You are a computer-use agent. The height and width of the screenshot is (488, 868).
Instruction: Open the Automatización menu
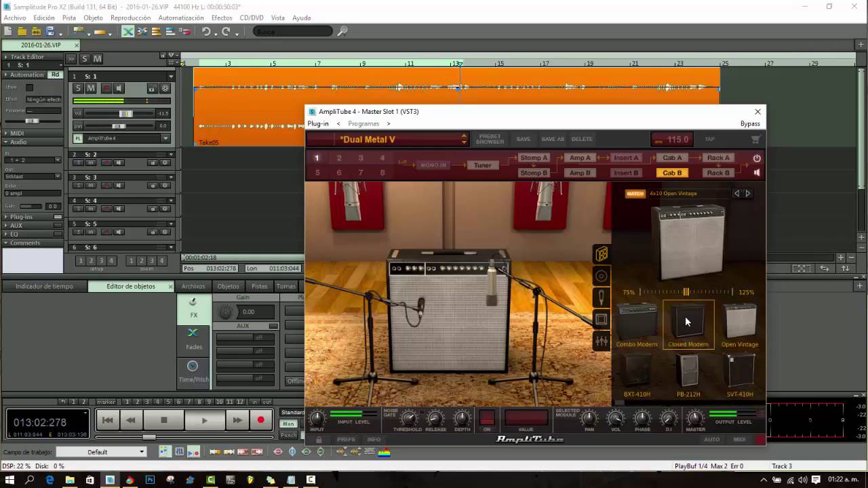pos(180,18)
